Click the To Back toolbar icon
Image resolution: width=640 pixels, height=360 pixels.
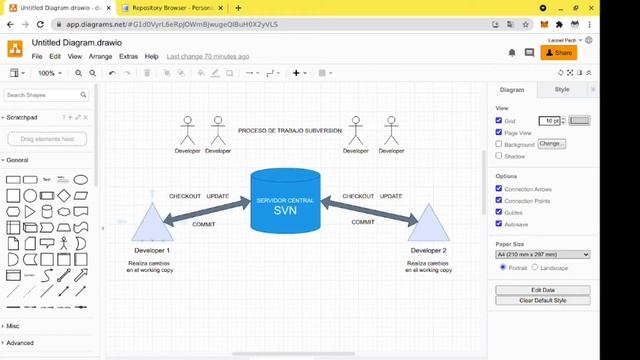pyautogui.click(x=181, y=73)
